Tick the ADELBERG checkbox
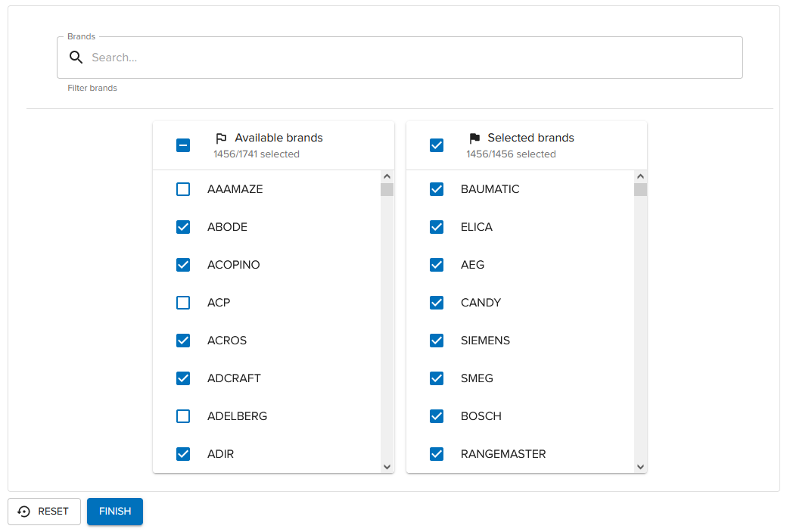The width and height of the screenshot is (787, 532). pos(183,416)
